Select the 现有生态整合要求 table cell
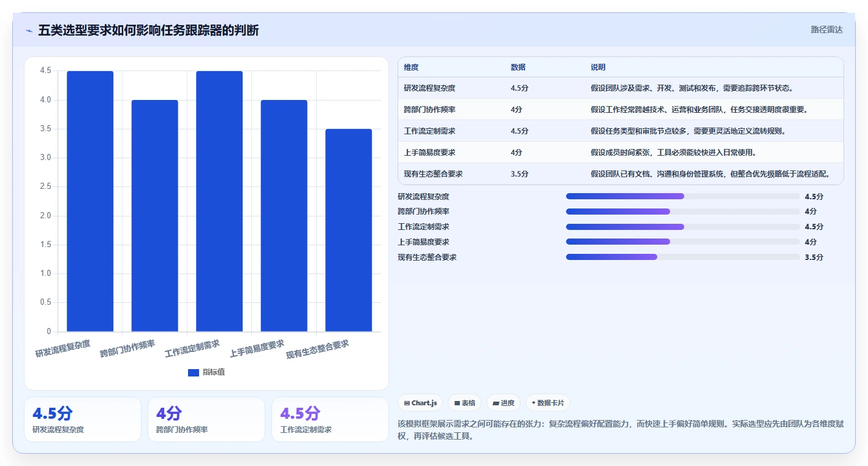Viewport: 868px width, 466px height. [x=433, y=174]
